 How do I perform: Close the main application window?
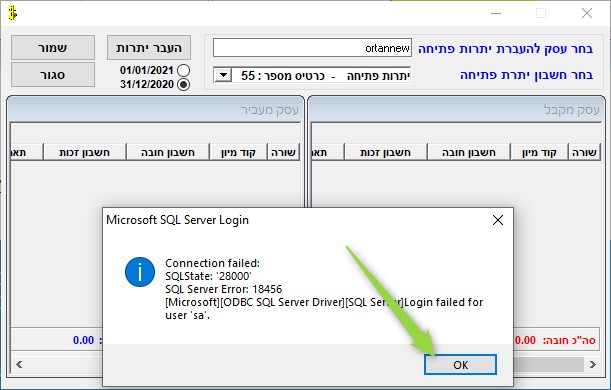(587, 13)
